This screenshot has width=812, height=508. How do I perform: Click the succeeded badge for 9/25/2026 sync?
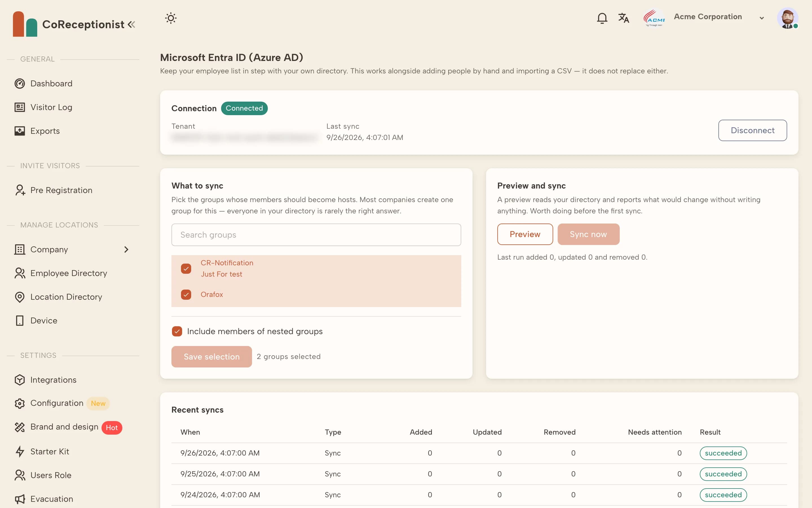pyautogui.click(x=723, y=474)
